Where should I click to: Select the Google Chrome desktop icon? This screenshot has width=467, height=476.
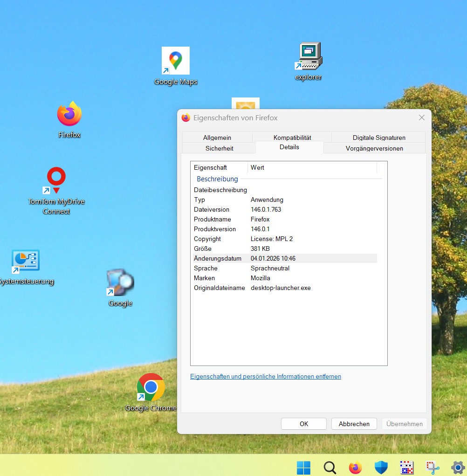point(151,387)
